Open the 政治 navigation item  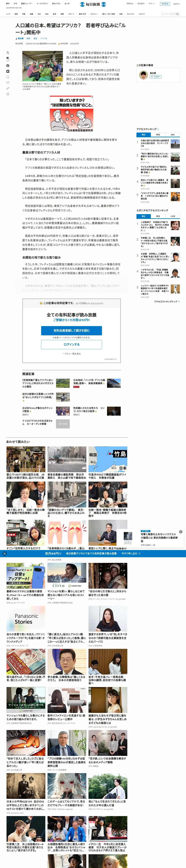47,14
